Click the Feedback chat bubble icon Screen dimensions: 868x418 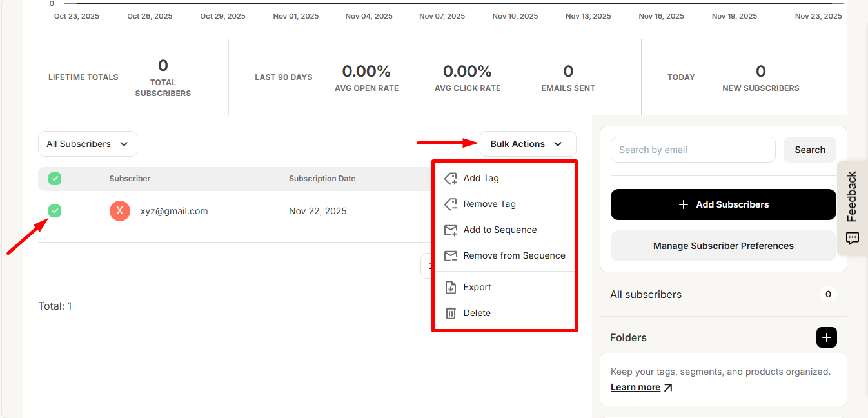[852, 238]
